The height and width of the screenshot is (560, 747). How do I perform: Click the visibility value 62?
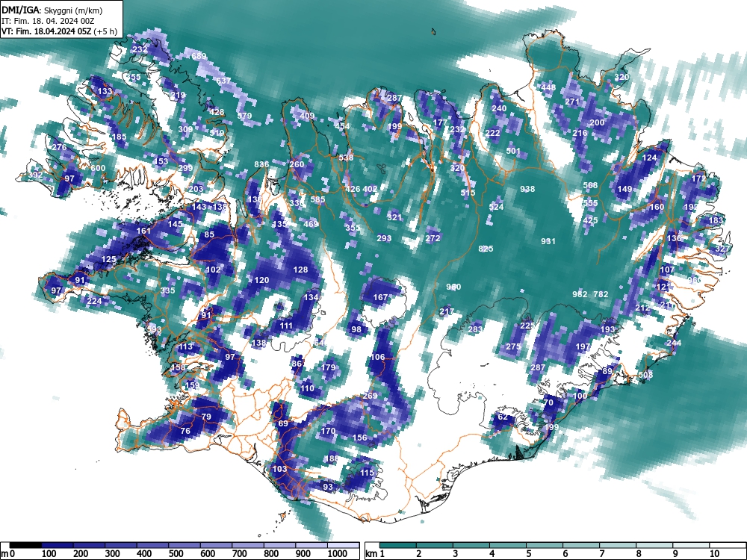pyautogui.click(x=503, y=417)
